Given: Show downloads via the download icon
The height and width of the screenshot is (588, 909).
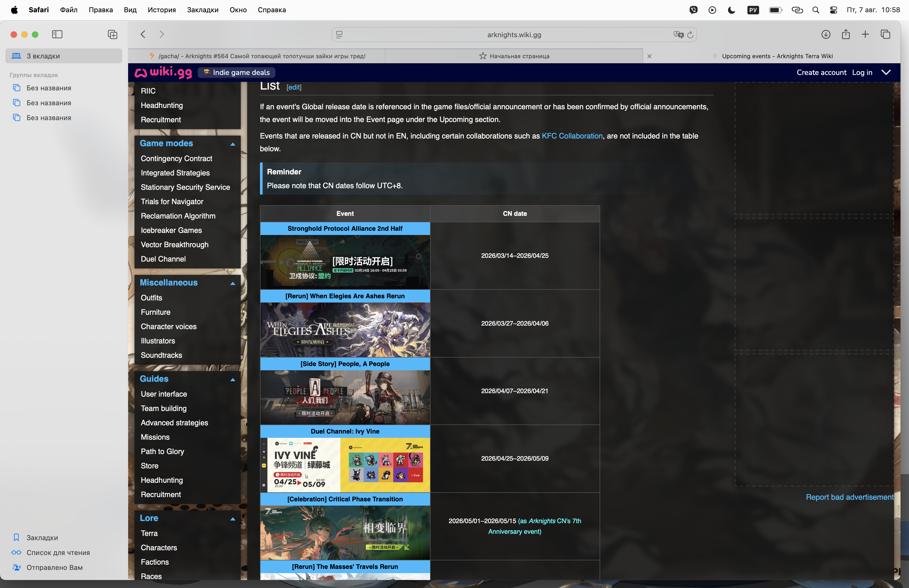Looking at the screenshot, I should coord(826,34).
